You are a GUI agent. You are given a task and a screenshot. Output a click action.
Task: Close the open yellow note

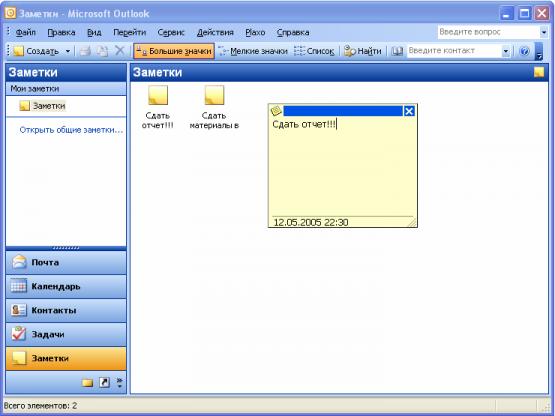[409, 111]
